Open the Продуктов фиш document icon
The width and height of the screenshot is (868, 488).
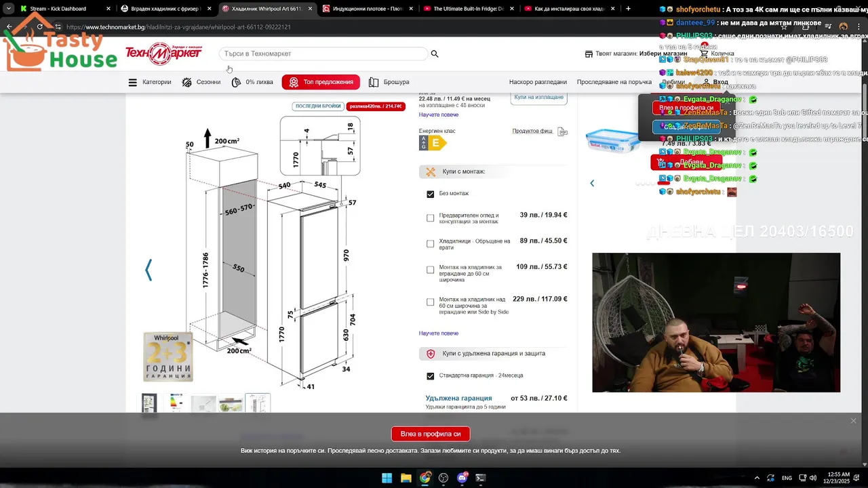coord(562,131)
